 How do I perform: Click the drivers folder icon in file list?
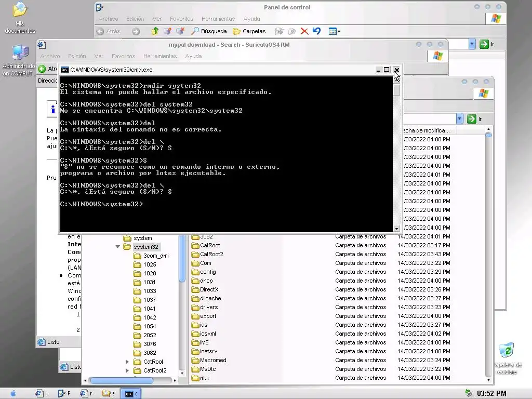pyautogui.click(x=195, y=307)
